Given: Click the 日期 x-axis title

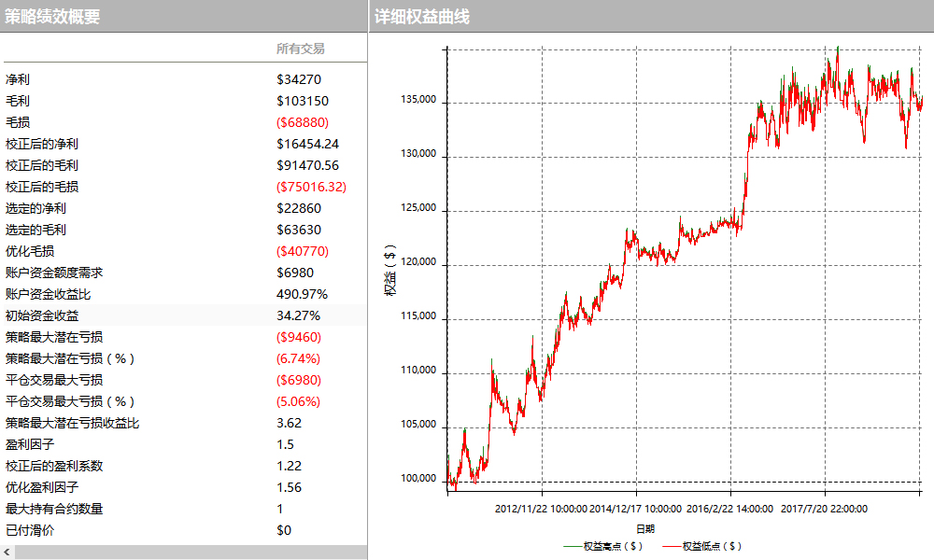Looking at the screenshot, I should (644, 527).
